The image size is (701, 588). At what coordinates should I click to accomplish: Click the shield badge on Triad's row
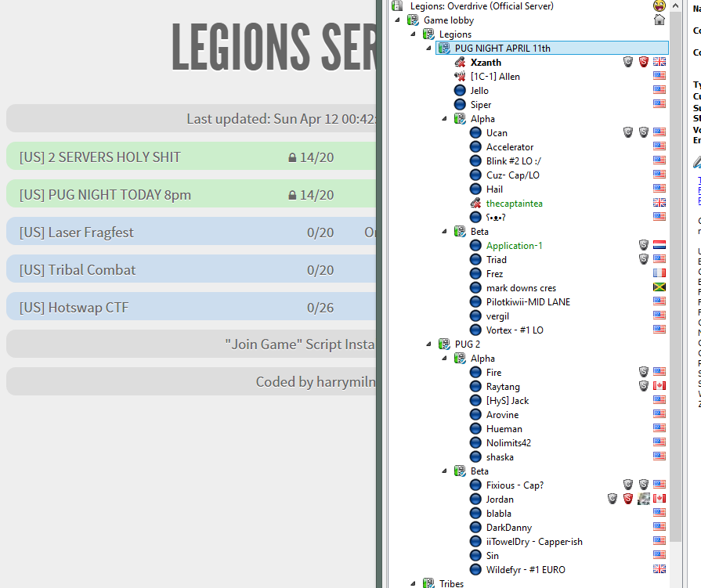(644, 259)
